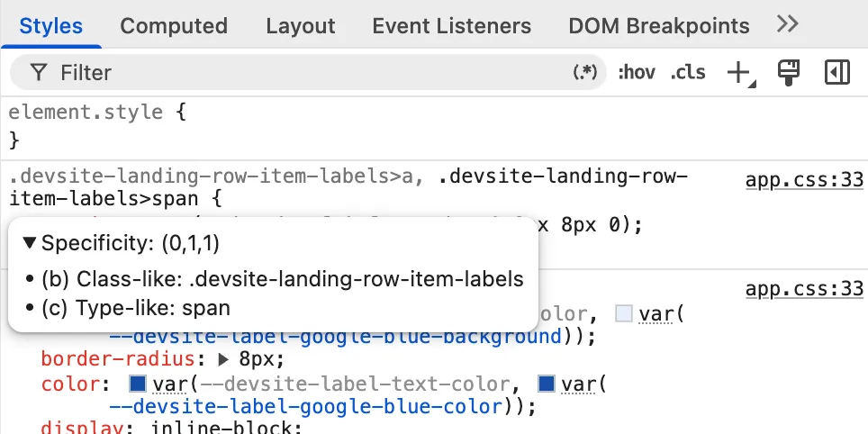Click the funnel filter icon
This screenshot has width=868, height=434.
[x=38, y=72]
